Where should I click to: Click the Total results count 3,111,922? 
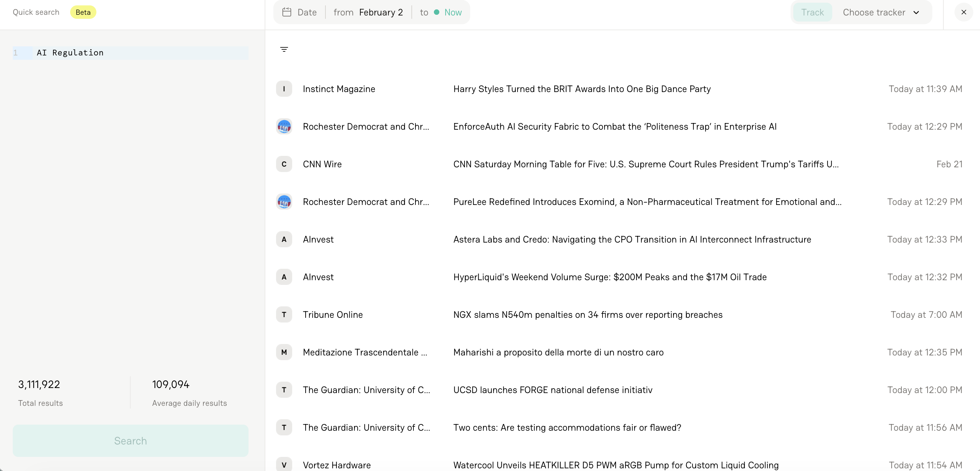point(39,384)
